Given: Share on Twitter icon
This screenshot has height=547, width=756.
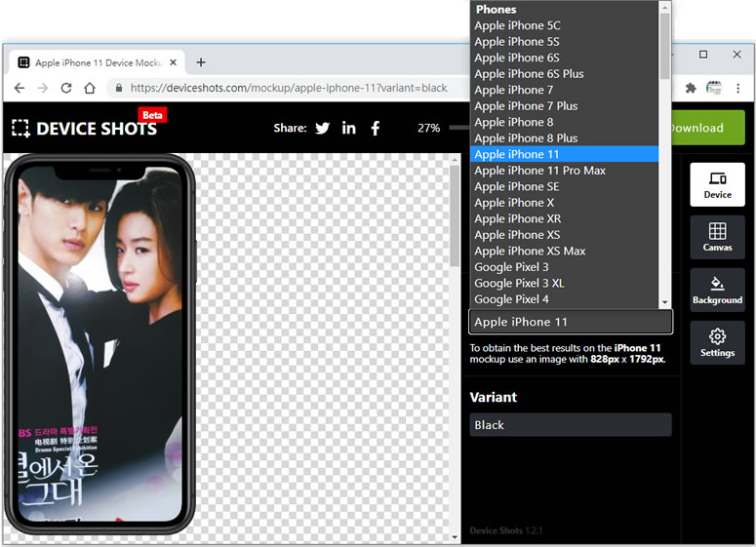Looking at the screenshot, I should (322, 128).
